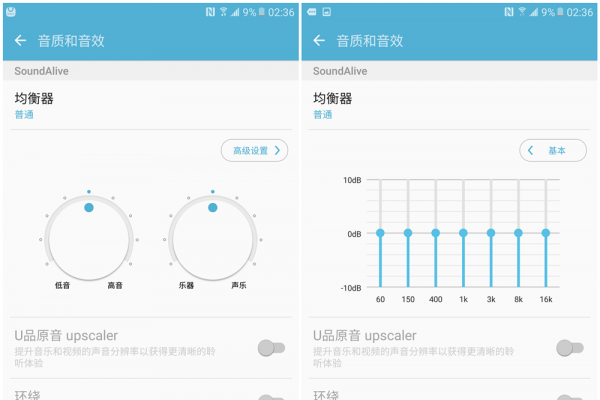This screenshot has height=400, width=600.
Task: Select the 音质和音效 title on dial screen
Action: click(71, 41)
